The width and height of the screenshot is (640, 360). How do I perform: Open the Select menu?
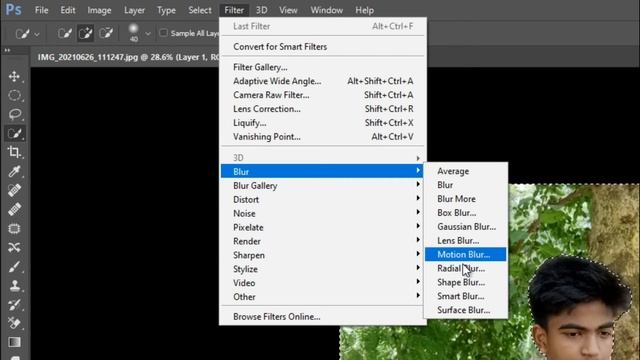pos(200,10)
